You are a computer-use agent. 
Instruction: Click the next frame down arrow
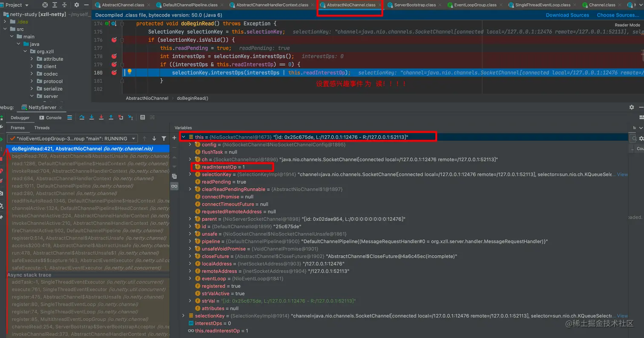[154, 138]
